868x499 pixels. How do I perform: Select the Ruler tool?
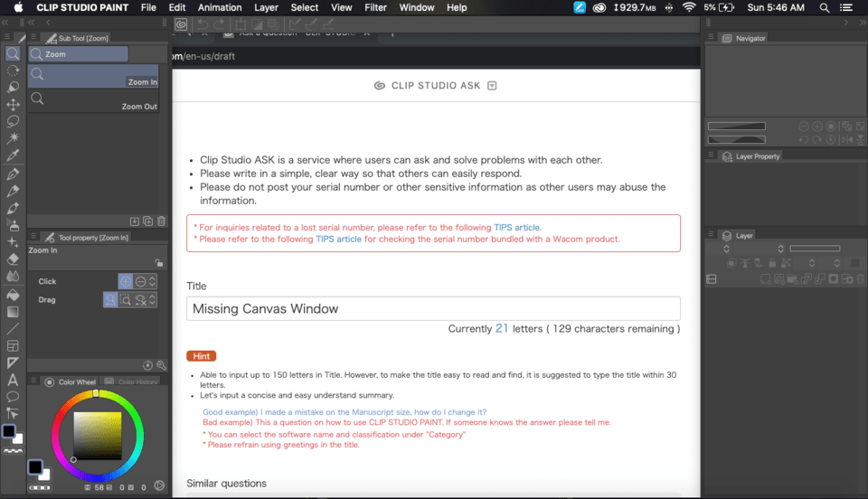tap(13, 362)
